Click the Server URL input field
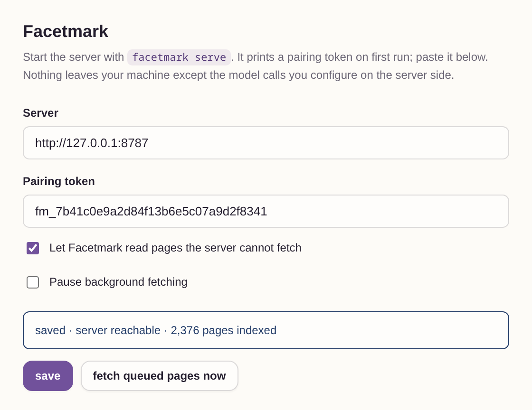This screenshot has width=532, height=410. pyautogui.click(x=266, y=143)
